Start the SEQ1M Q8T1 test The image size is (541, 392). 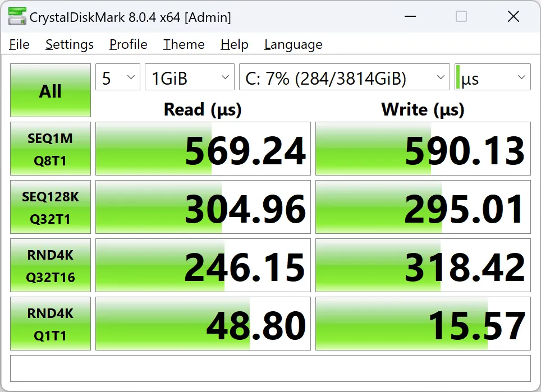(x=51, y=149)
